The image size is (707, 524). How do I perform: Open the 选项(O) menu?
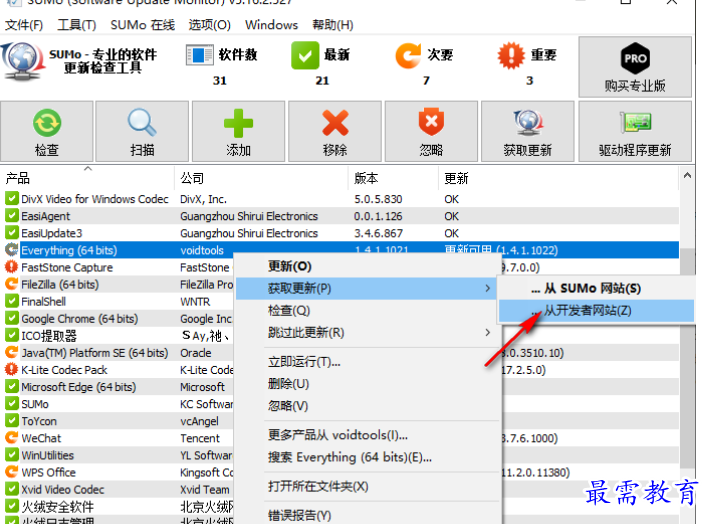(210, 25)
